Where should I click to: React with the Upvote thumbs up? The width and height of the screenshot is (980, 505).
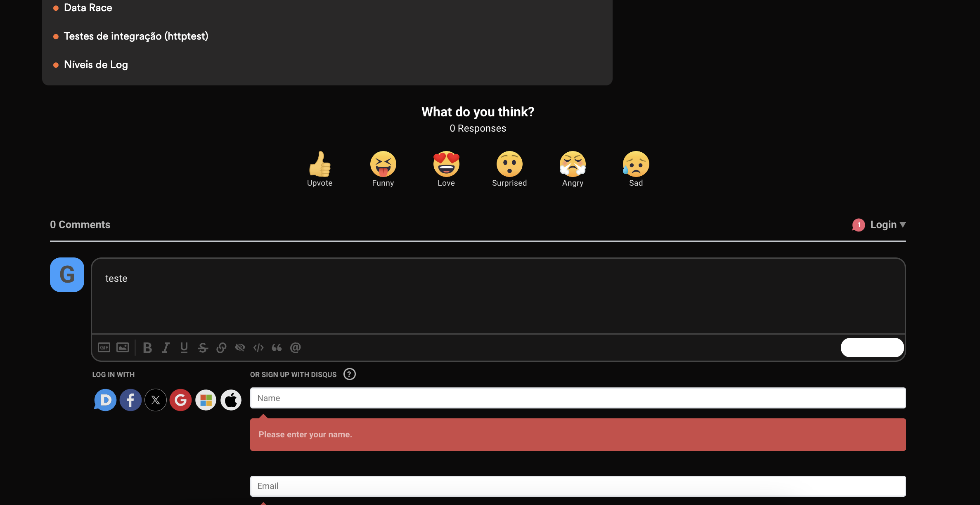pyautogui.click(x=320, y=164)
